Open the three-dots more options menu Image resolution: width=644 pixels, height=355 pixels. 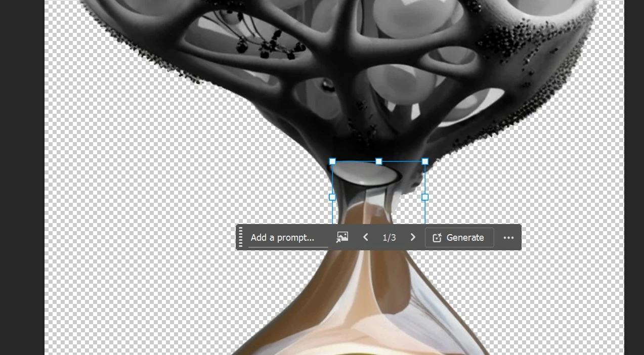[x=508, y=238]
